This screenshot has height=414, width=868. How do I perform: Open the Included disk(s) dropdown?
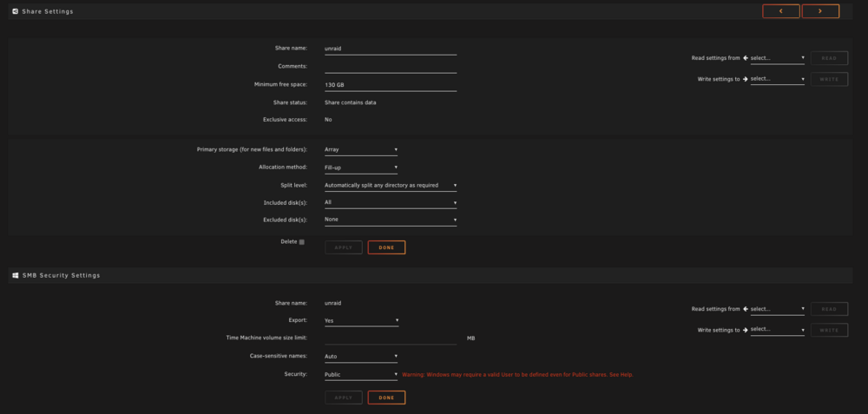(x=391, y=202)
